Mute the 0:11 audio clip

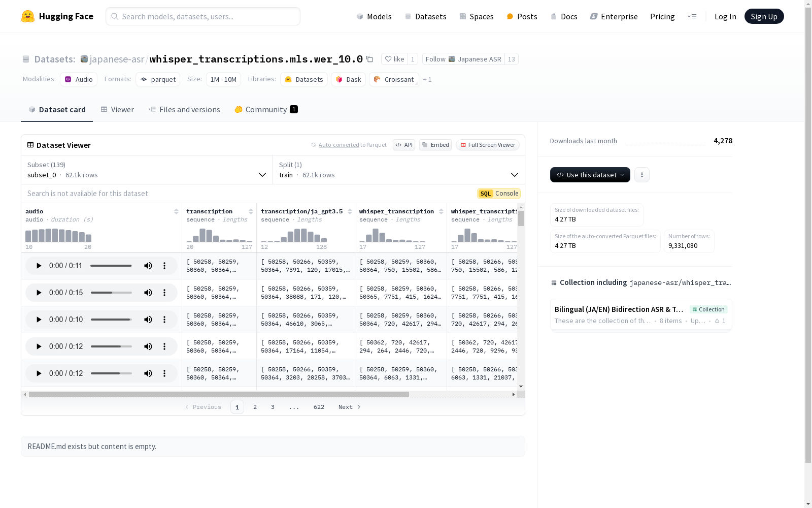[148, 266]
